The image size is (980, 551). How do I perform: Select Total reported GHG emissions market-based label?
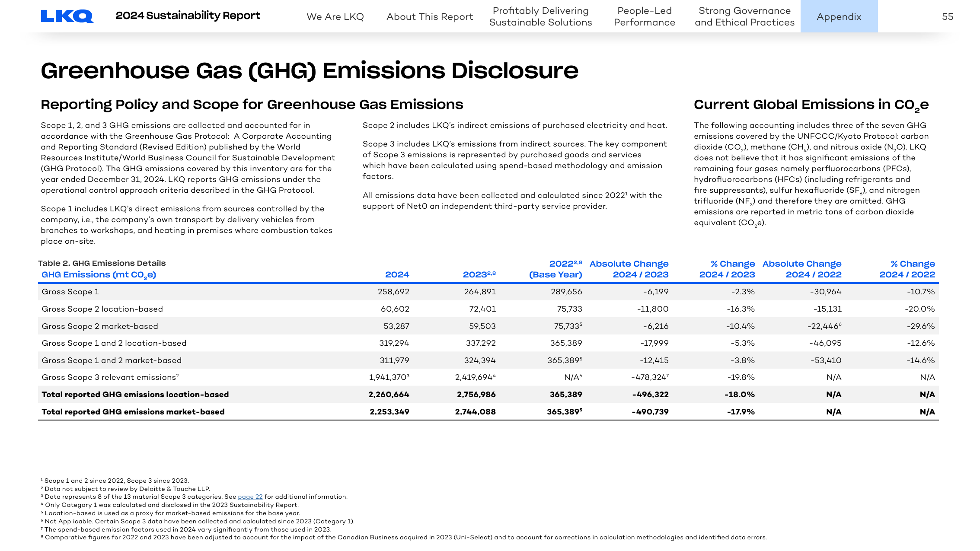tap(133, 412)
